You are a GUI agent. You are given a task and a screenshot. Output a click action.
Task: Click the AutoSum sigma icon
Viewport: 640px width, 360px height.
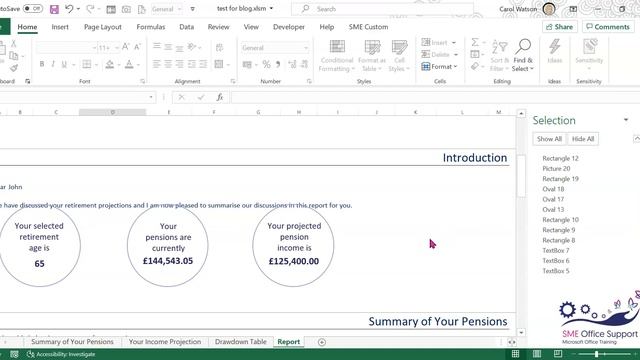click(475, 42)
